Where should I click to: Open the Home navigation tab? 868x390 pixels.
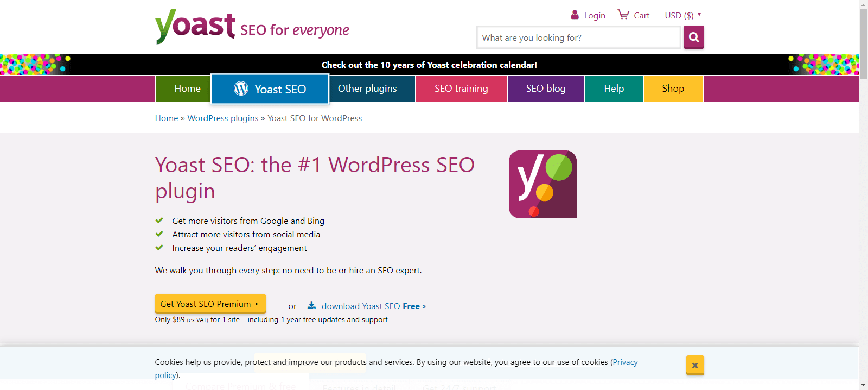coord(183,89)
